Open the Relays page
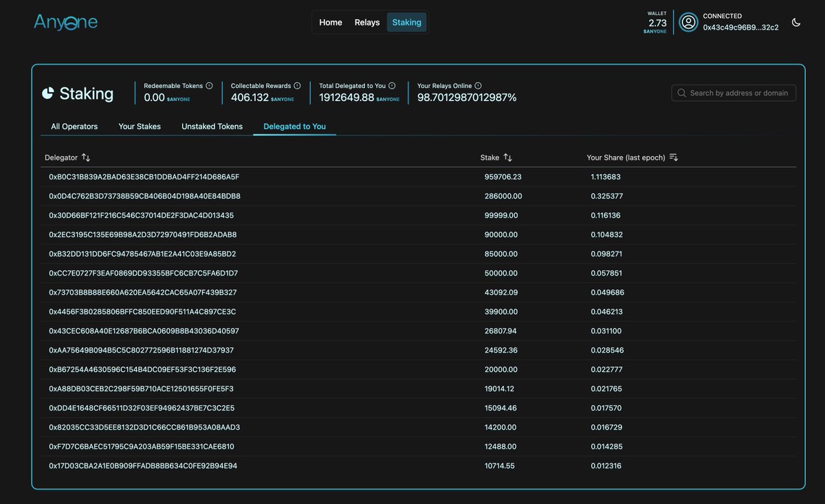The height and width of the screenshot is (504, 825). pyautogui.click(x=367, y=22)
